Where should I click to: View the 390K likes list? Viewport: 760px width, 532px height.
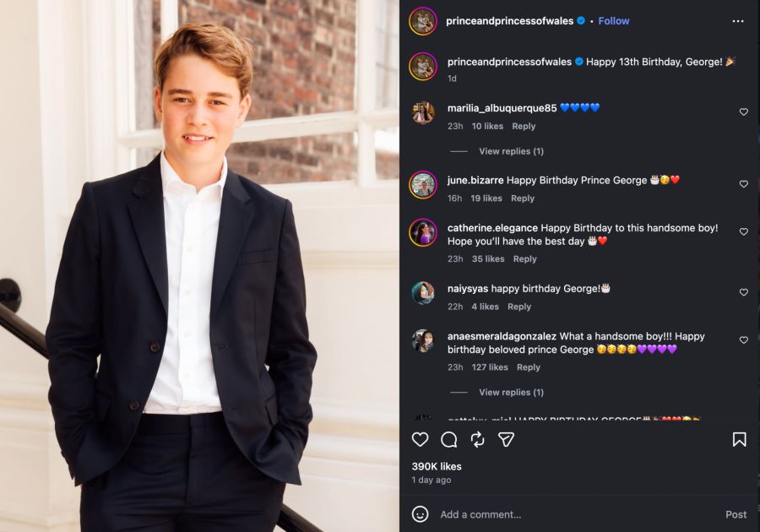pos(437,466)
